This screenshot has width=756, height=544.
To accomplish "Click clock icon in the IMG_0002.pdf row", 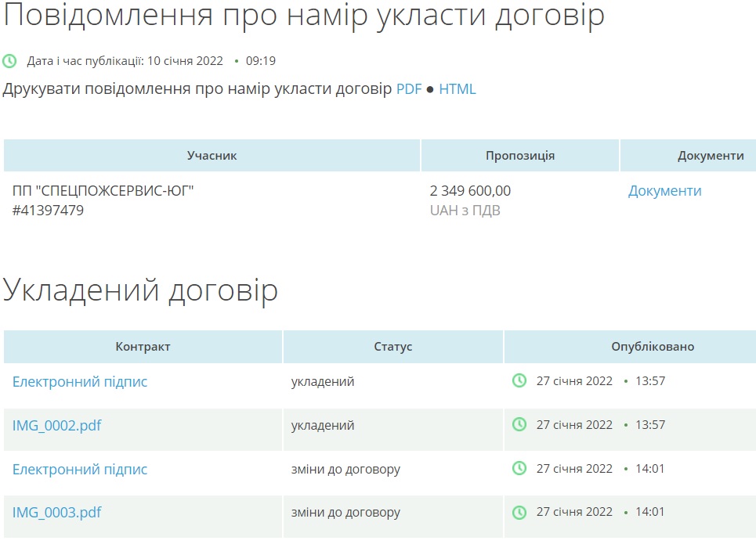I will [x=519, y=424].
